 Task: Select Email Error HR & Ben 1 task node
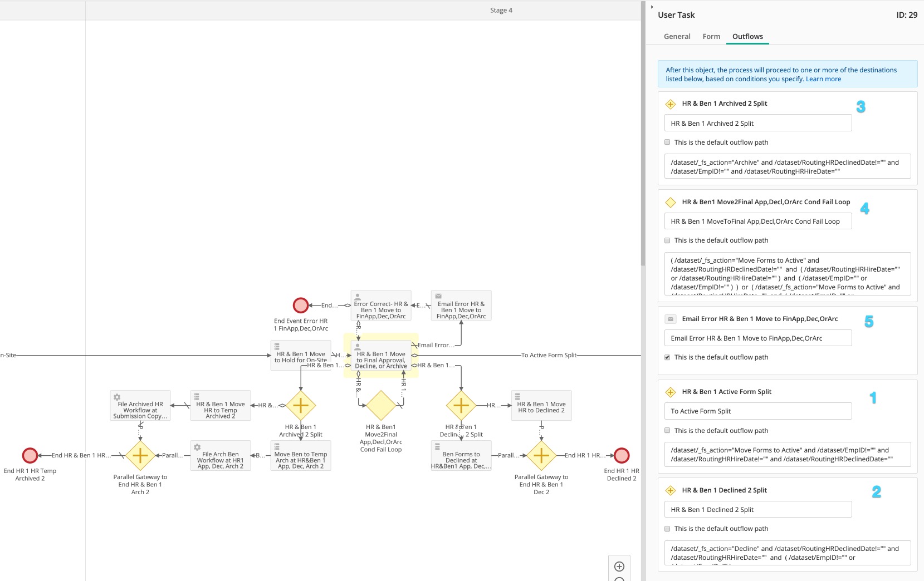(461, 306)
